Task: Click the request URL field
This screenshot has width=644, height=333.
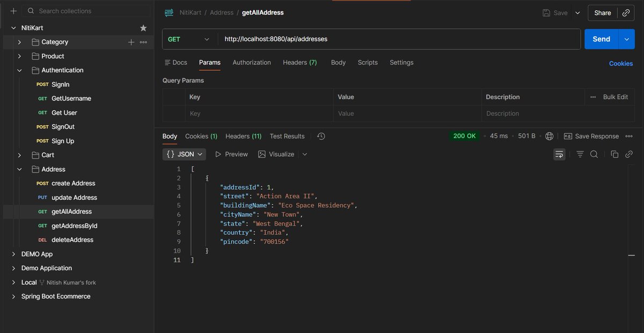Action: (x=399, y=39)
